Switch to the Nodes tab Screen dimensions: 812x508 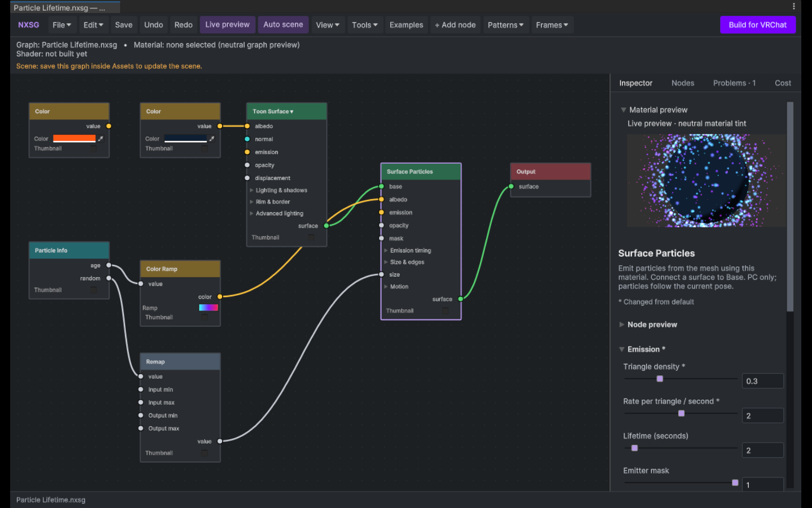pos(683,83)
